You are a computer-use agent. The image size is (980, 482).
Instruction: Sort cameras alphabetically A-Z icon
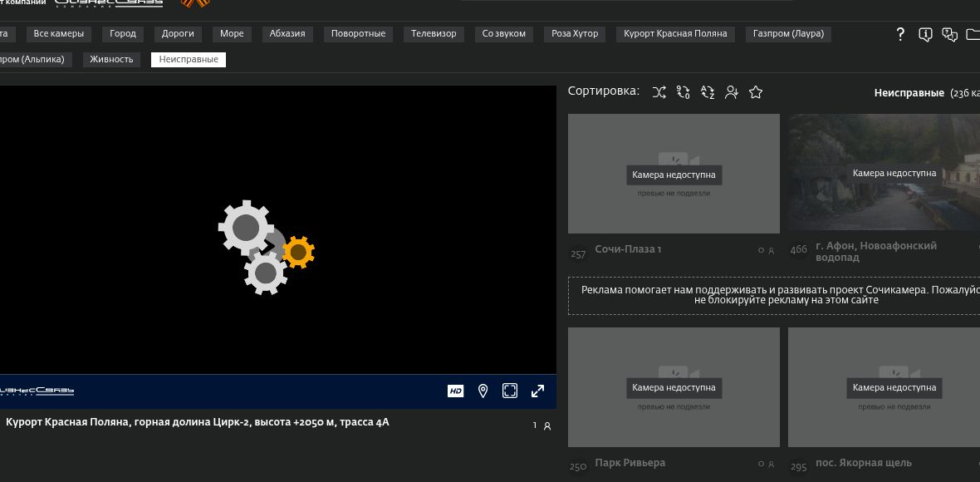tap(708, 92)
